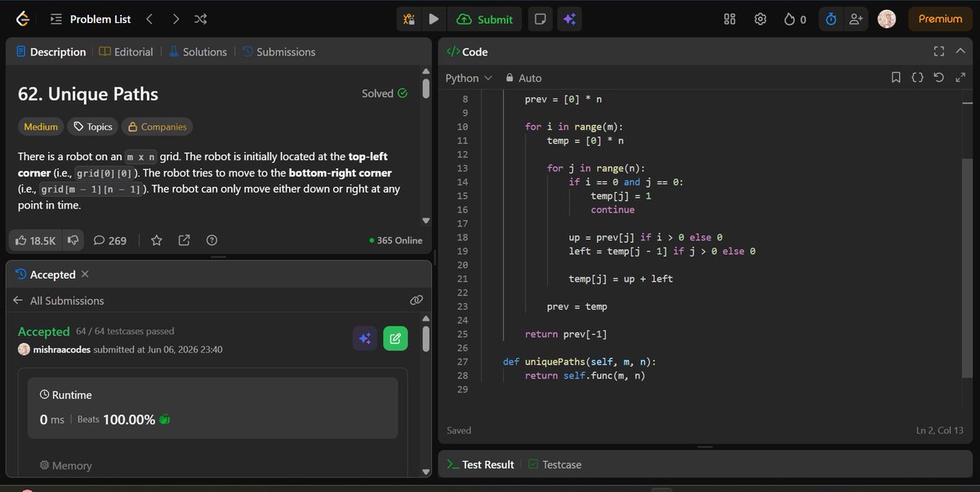Click the 365 Online indicator

coord(396,240)
